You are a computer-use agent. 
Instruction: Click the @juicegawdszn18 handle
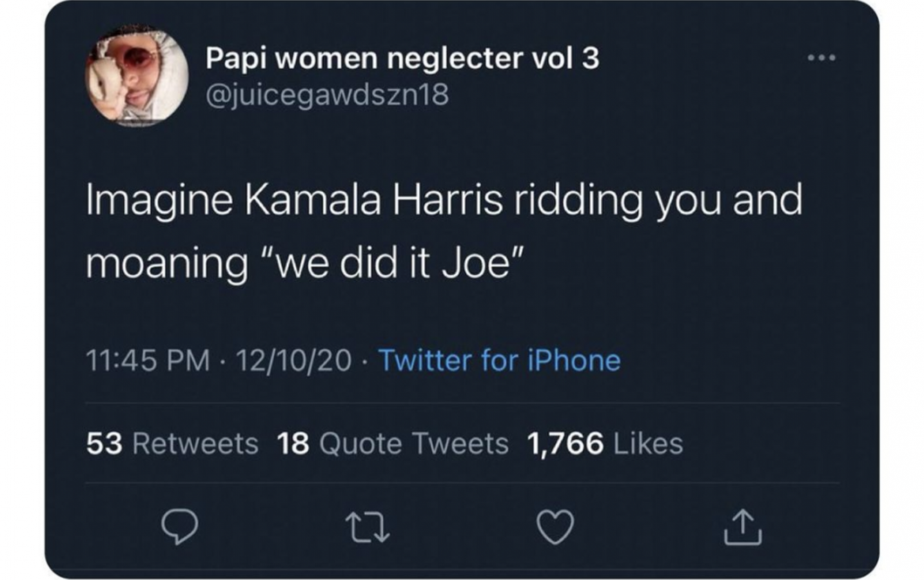(327, 95)
